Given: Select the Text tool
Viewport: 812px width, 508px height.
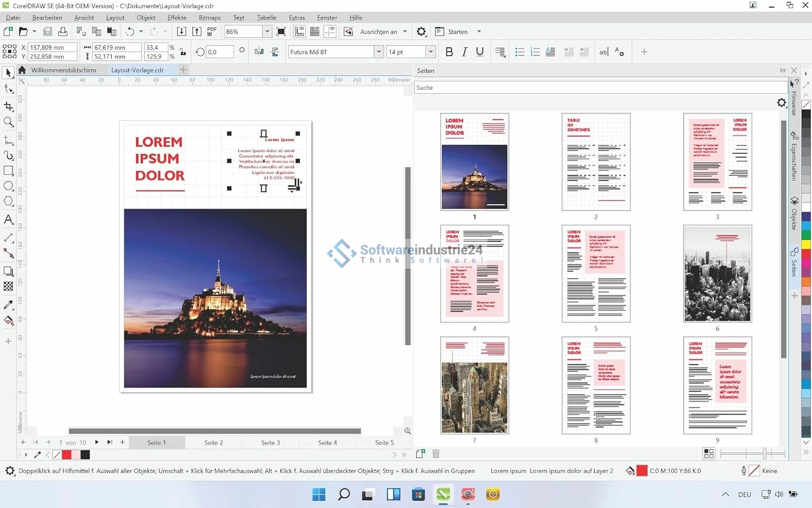Looking at the screenshot, I should (x=8, y=219).
